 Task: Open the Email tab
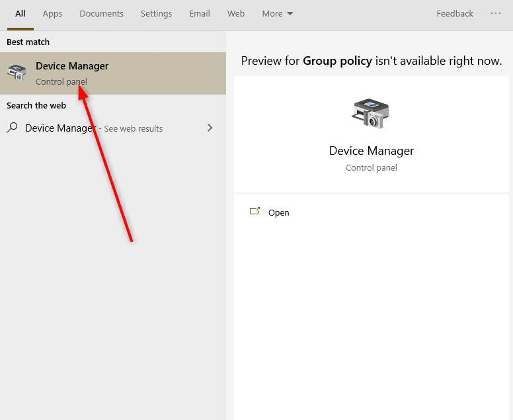(x=200, y=14)
